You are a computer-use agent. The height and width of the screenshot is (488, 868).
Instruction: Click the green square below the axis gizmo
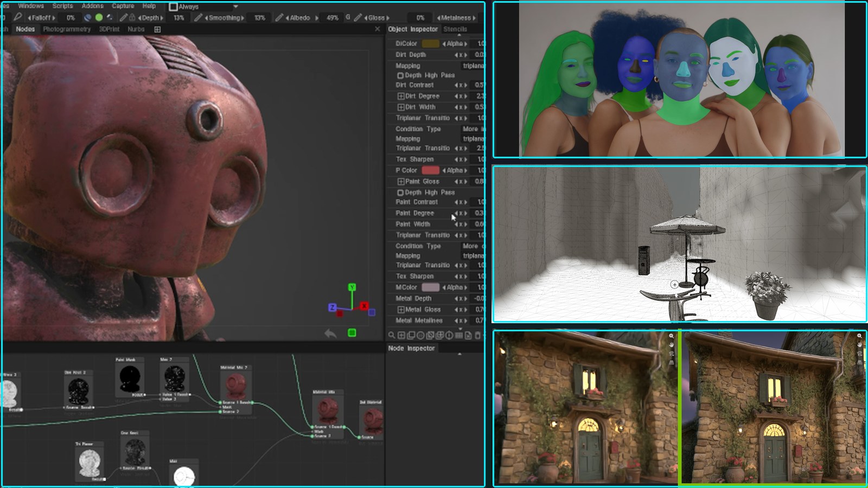352,332
